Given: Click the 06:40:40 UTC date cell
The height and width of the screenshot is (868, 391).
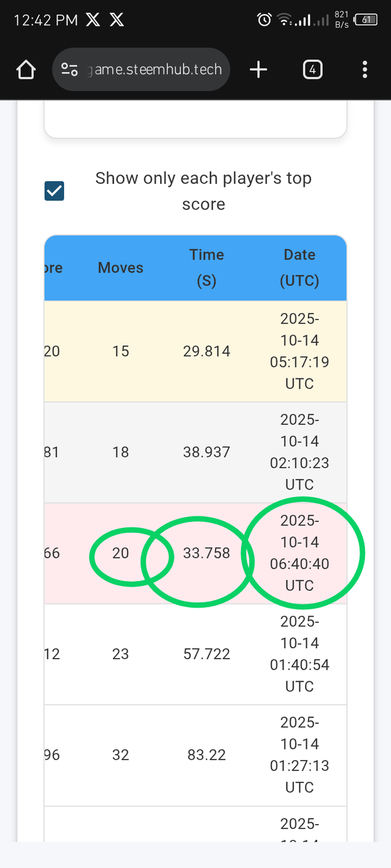Looking at the screenshot, I should coord(299,553).
